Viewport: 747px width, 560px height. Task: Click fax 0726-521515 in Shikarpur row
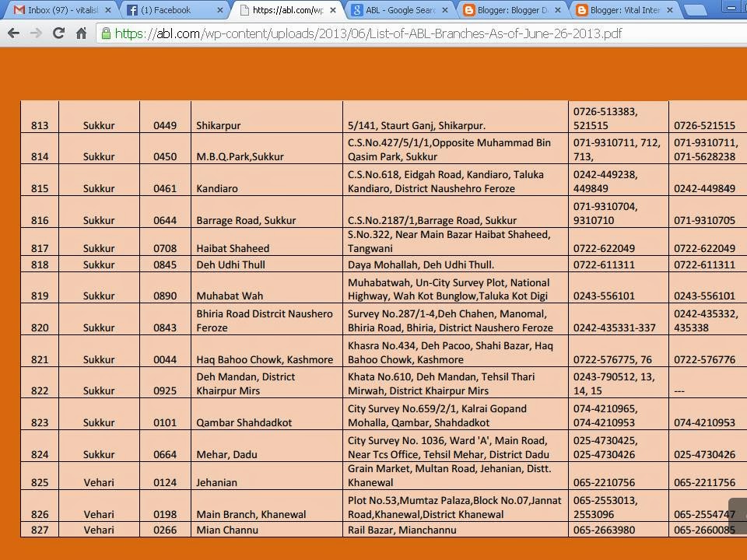click(705, 126)
